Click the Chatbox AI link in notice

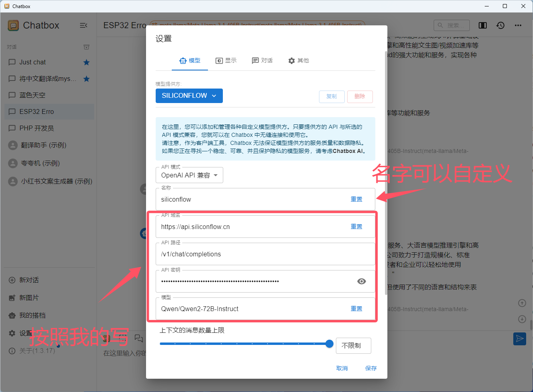[348, 151]
